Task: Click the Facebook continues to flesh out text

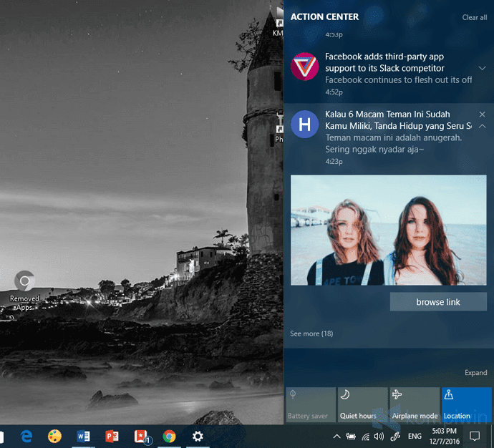Action: [398, 80]
